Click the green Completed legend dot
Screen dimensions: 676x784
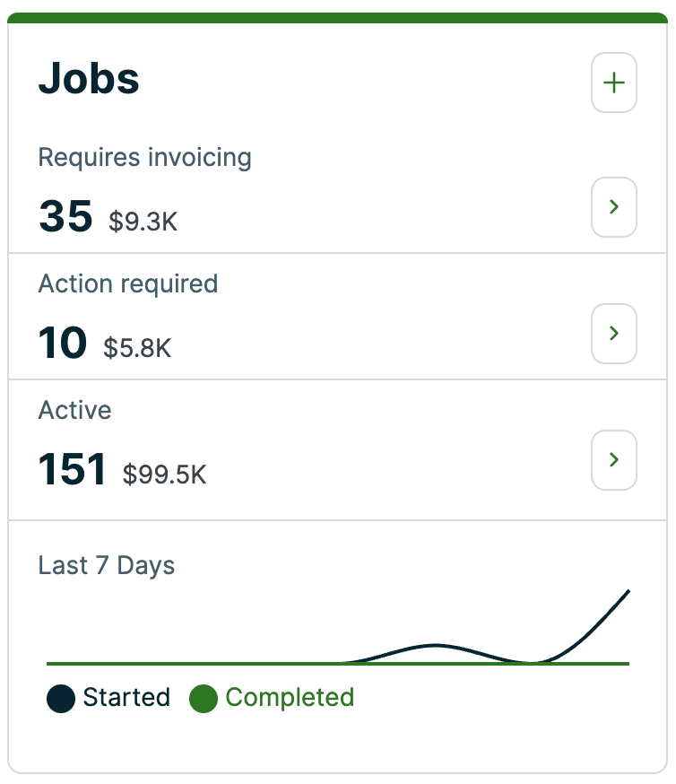point(204,699)
